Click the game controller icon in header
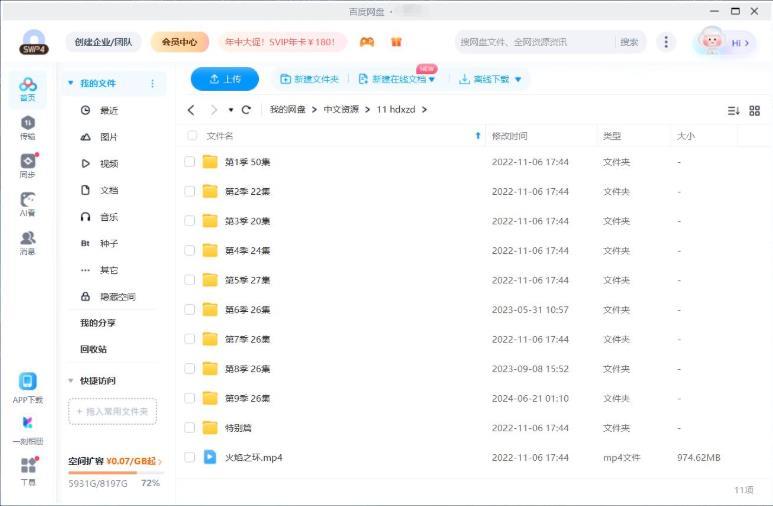 point(367,42)
